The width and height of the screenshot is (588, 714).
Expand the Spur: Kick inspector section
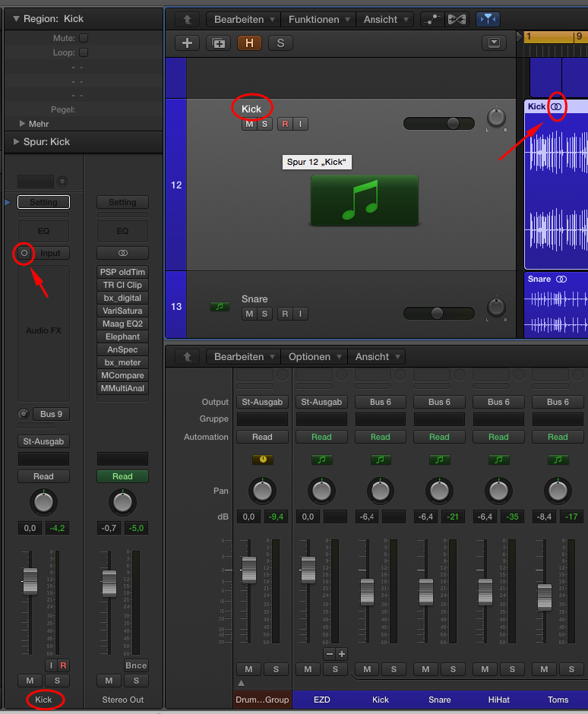[x=17, y=141]
